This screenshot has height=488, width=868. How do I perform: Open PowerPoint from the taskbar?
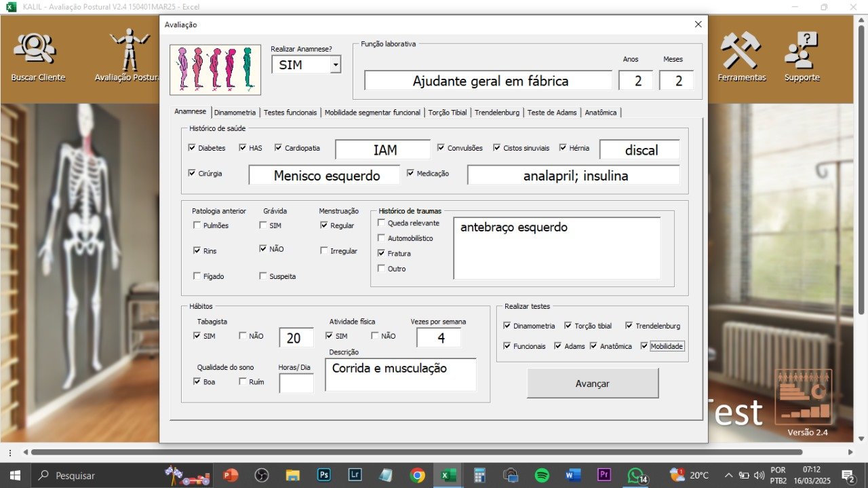point(231,475)
